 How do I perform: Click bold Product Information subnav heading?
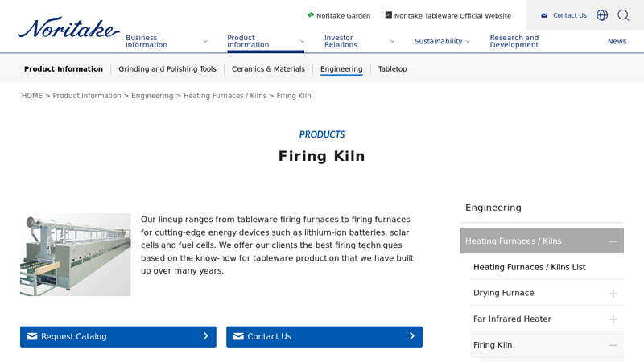64,69
